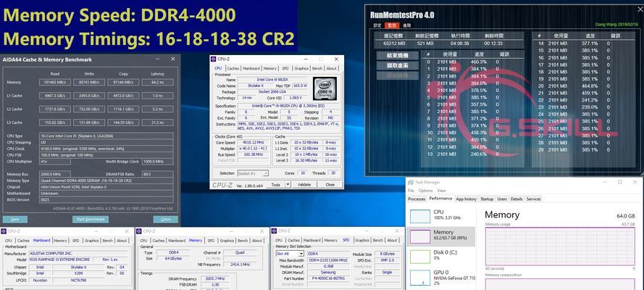This screenshot has width=644, height=290.
Task: Switch to Startup tab in Task Manager
Action: tap(487, 199)
